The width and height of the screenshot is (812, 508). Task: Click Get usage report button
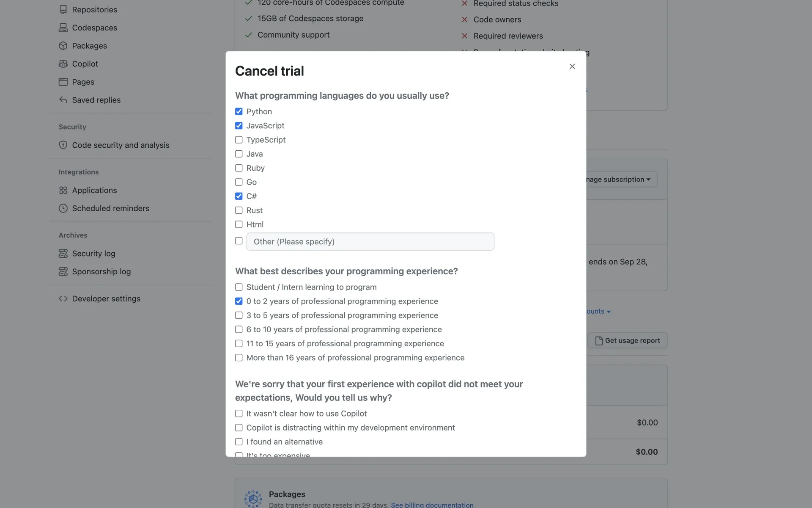tap(627, 341)
